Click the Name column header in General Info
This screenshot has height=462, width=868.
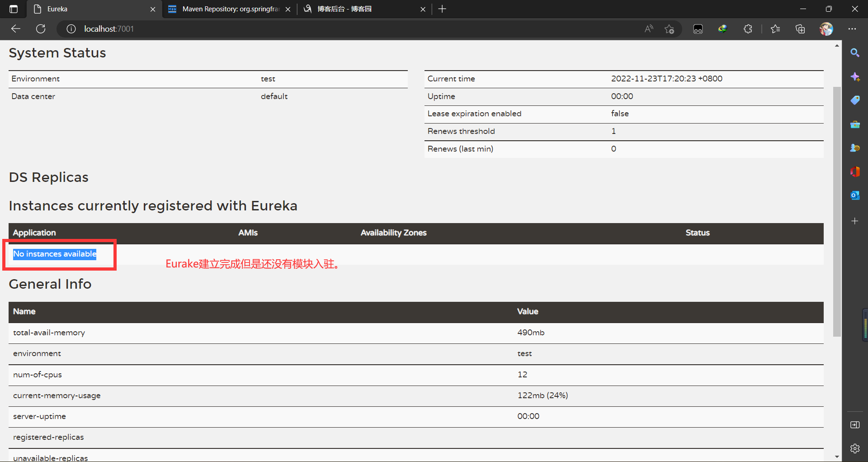[24, 311]
